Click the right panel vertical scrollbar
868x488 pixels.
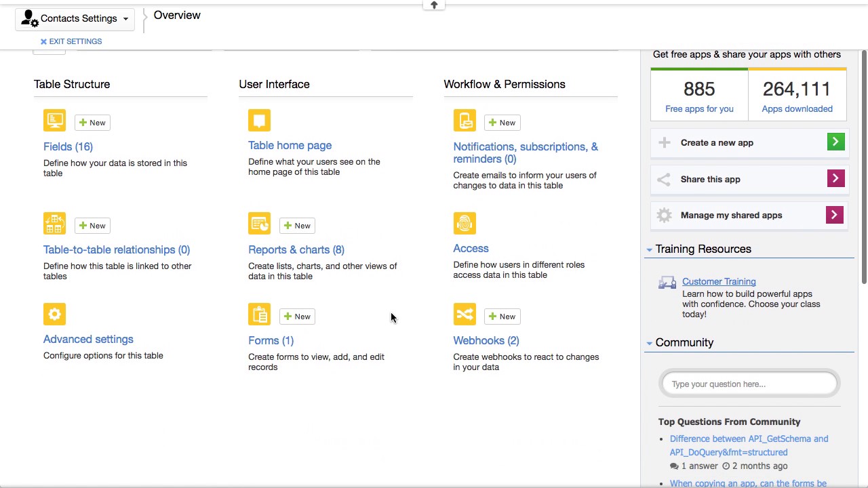click(x=864, y=169)
